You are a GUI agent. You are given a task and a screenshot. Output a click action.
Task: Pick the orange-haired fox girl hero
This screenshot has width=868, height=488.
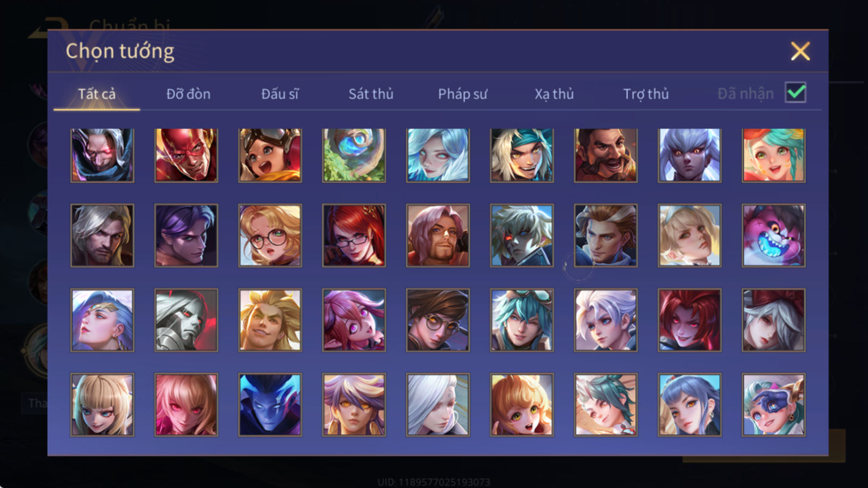point(521,405)
